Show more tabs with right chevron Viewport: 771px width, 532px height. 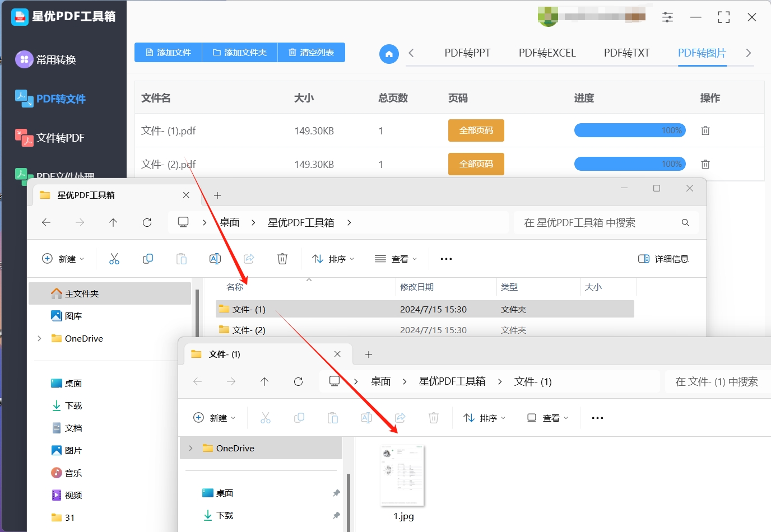coord(748,53)
